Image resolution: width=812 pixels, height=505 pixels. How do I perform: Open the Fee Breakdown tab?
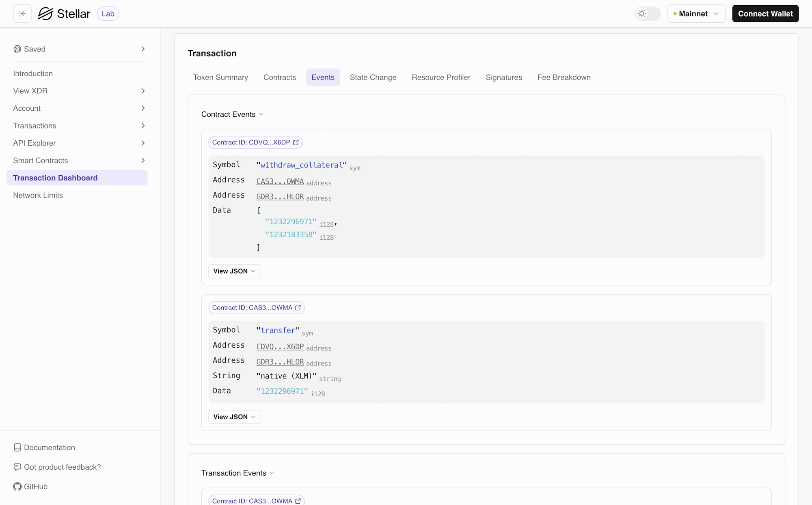click(x=564, y=77)
